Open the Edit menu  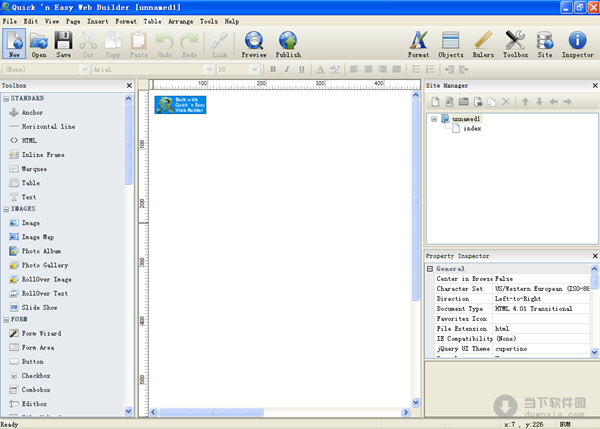(31, 21)
